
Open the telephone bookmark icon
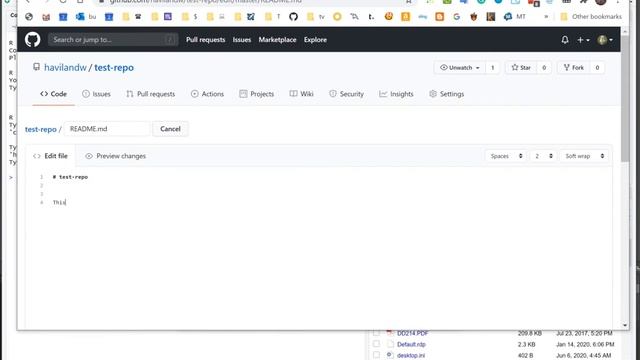tap(138, 17)
